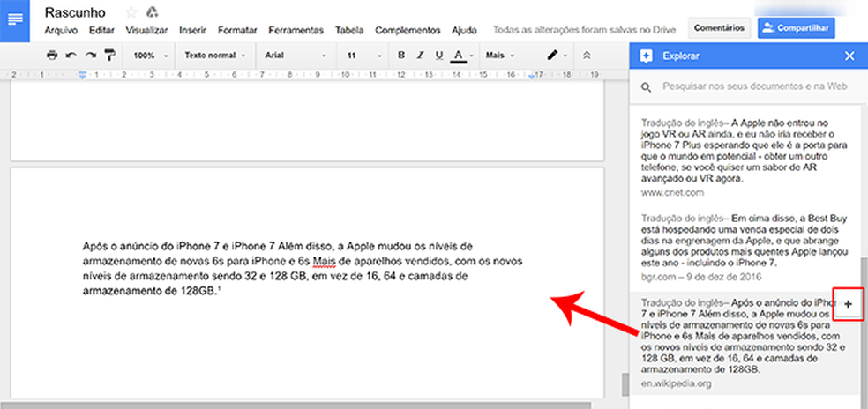Viewport: 868px width, 409px height.
Task: Open the Tabela menu
Action: (349, 31)
